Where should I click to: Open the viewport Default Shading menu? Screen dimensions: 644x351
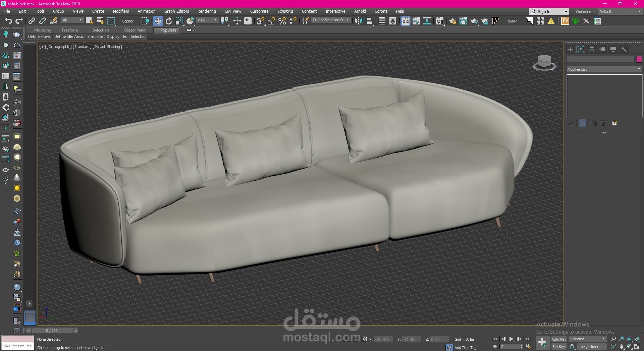pyautogui.click(x=107, y=47)
